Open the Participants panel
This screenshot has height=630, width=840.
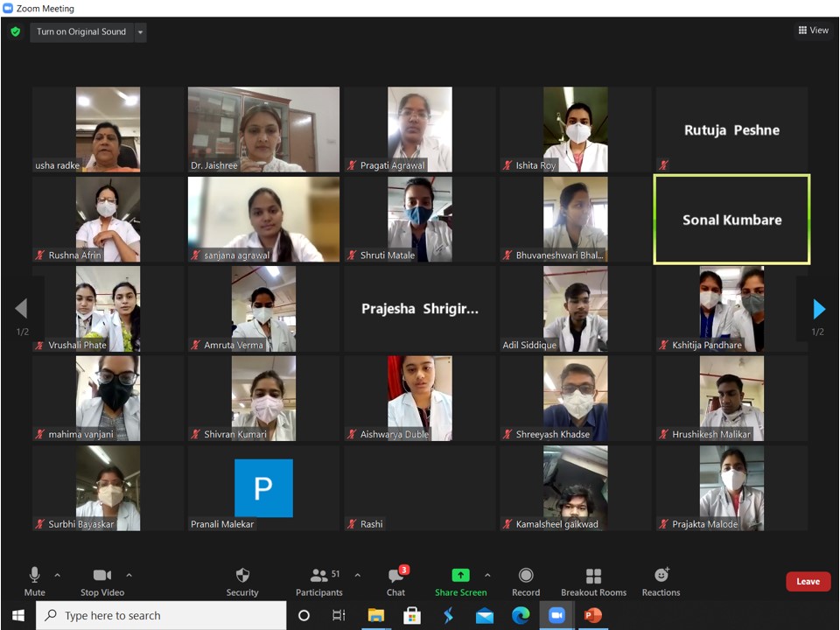[x=319, y=575]
